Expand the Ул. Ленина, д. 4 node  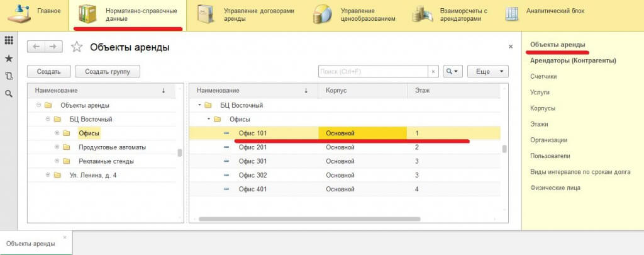click(48, 175)
